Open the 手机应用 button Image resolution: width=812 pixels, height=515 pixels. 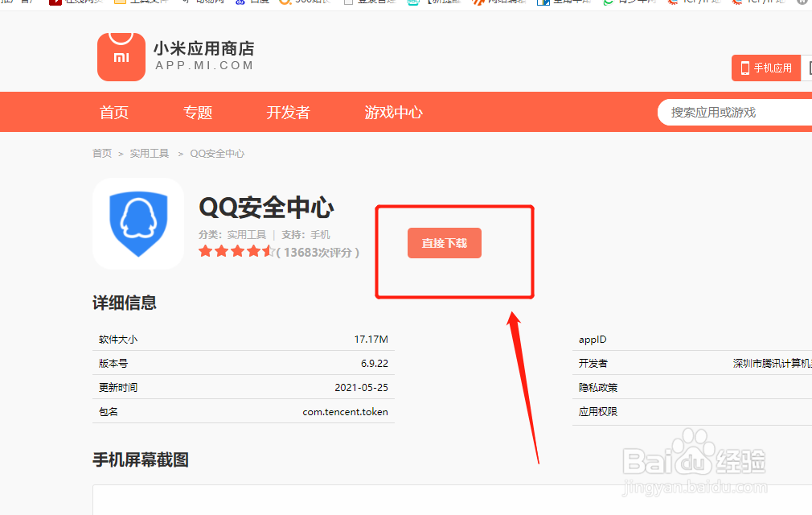766,68
